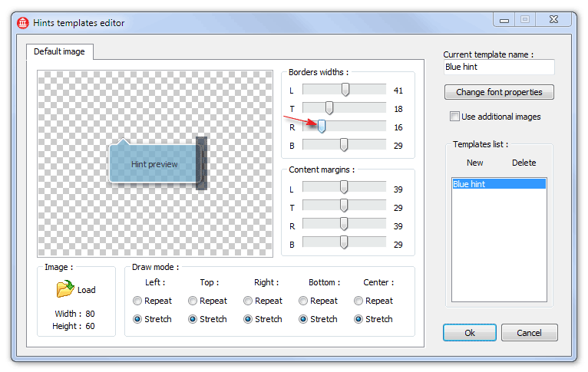Image resolution: width=588 pixels, height=372 pixels.
Task: Click Content margins L value 39
Action: point(398,189)
